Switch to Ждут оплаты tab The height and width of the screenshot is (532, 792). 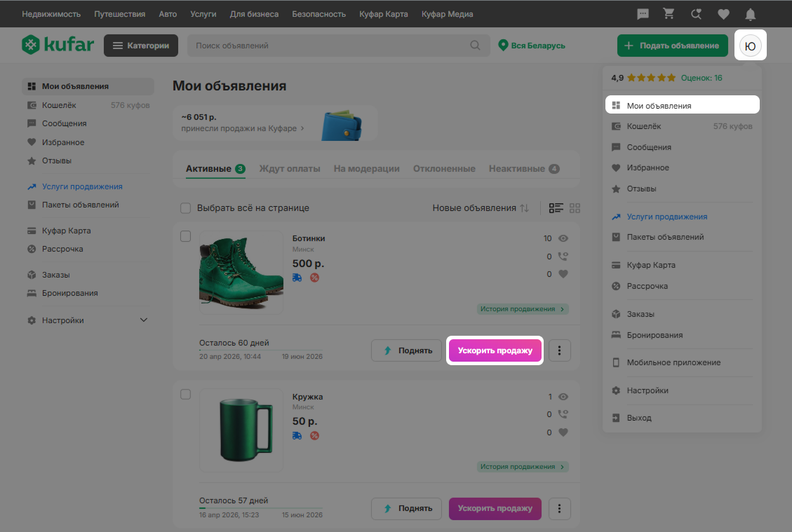point(290,169)
